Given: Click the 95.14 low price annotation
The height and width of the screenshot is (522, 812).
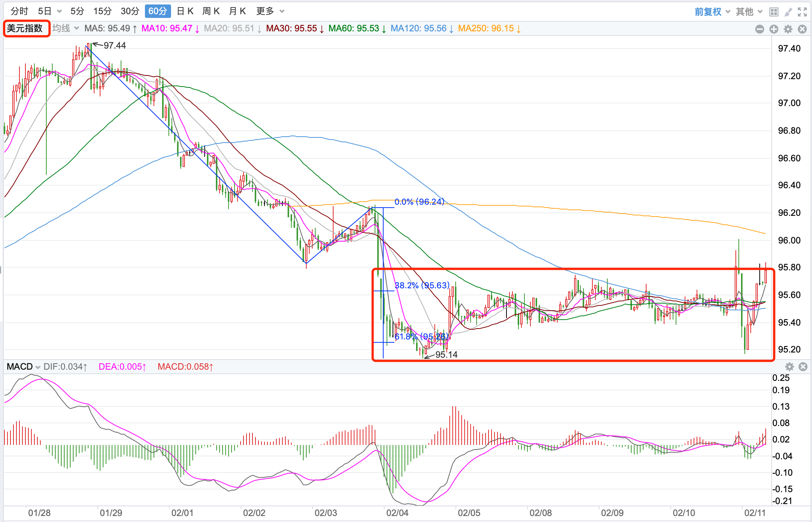Looking at the screenshot, I should coord(446,355).
